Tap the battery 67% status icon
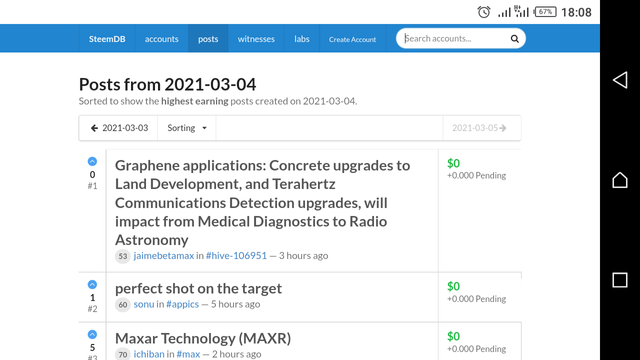This screenshot has height=360, width=640. tap(545, 12)
